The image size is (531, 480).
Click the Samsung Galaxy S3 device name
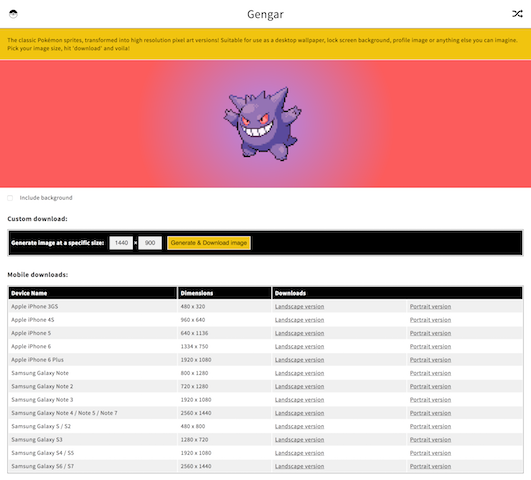coord(37,440)
